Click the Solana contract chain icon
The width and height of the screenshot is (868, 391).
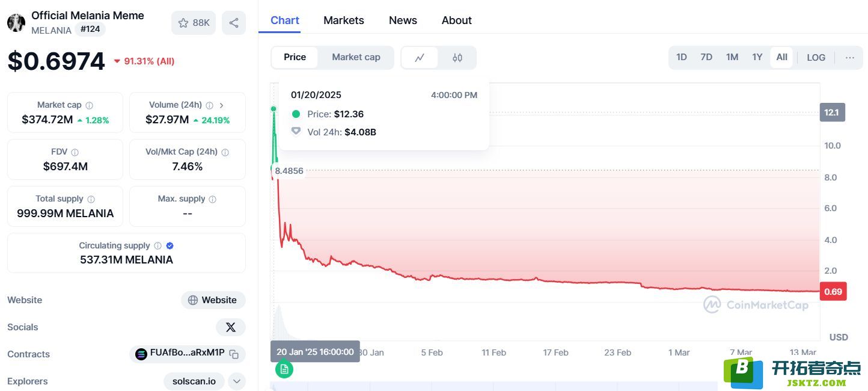[x=141, y=354]
